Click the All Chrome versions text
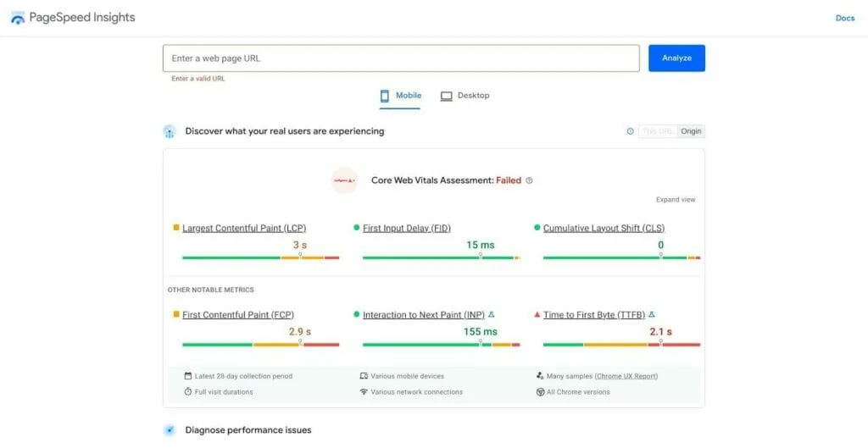This screenshot has height=448, width=868. (578, 391)
